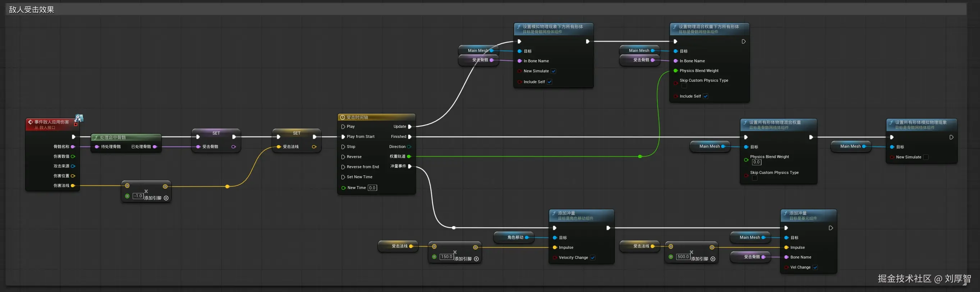Image resolution: width=980 pixels, height=292 pixels.
Task: Click the clock icon of the 受击时间轴 node
Action: click(343, 117)
